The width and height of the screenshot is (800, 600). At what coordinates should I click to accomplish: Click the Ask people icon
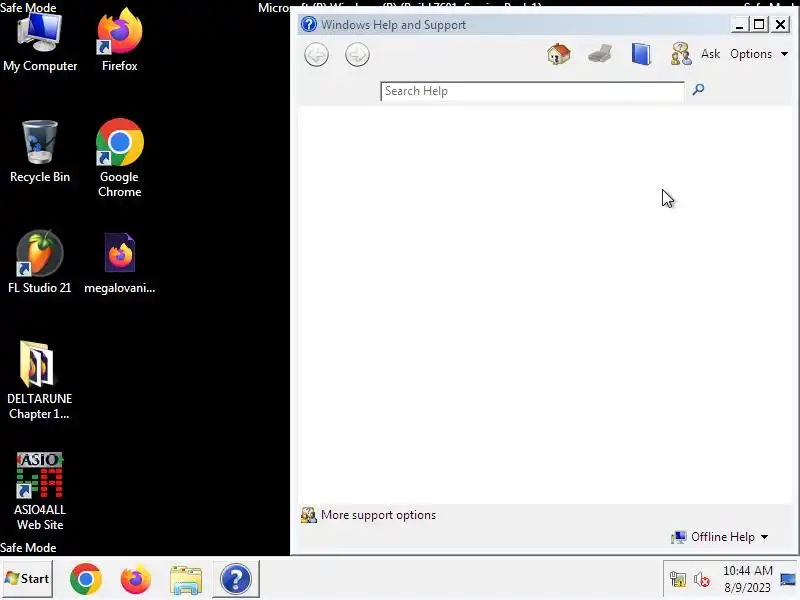tap(681, 54)
